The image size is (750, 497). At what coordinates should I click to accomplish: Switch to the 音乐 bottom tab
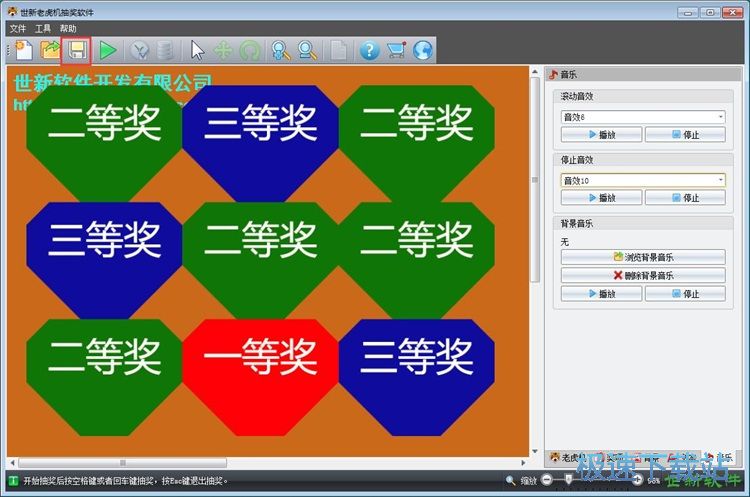(720, 457)
